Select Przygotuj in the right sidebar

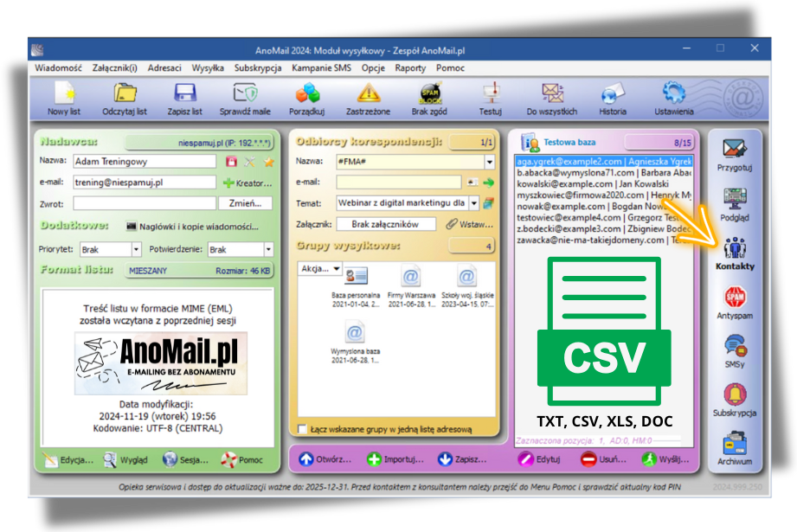(x=735, y=155)
